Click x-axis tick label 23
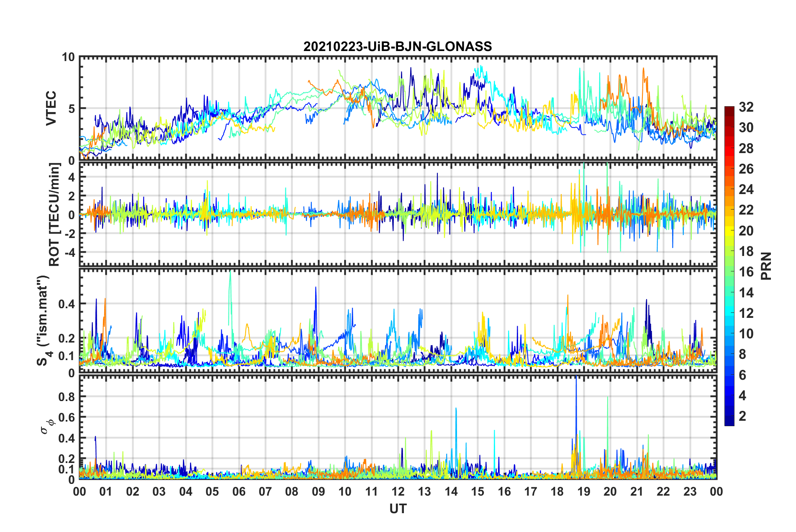Screen dimensions: 796x532 tap(690, 492)
